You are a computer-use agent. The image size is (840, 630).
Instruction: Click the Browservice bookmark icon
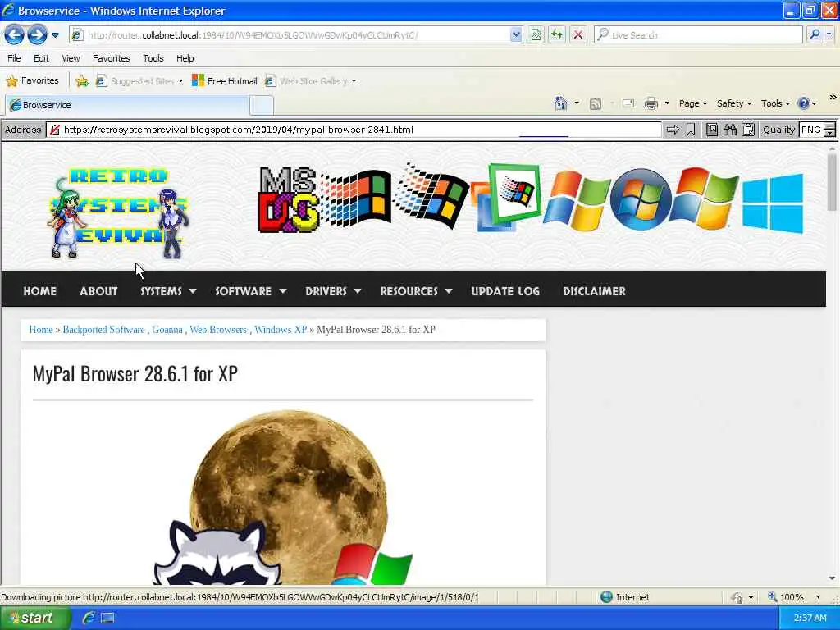691,130
